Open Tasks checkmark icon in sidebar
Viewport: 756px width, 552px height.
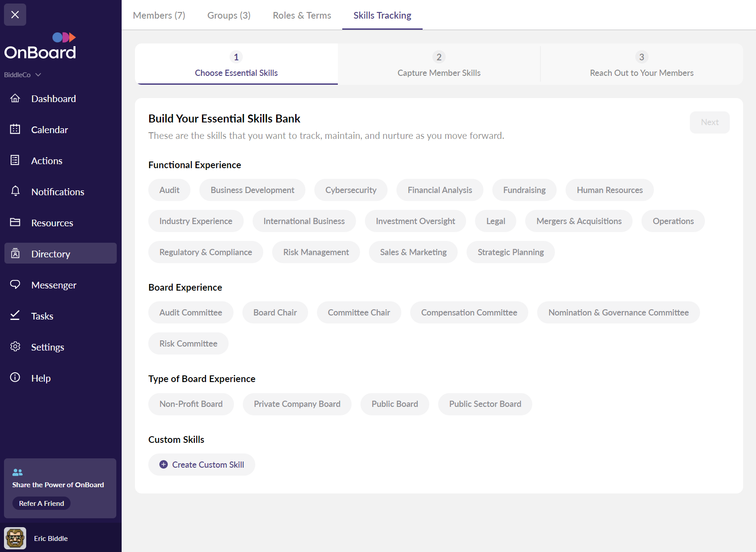tap(15, 315)
